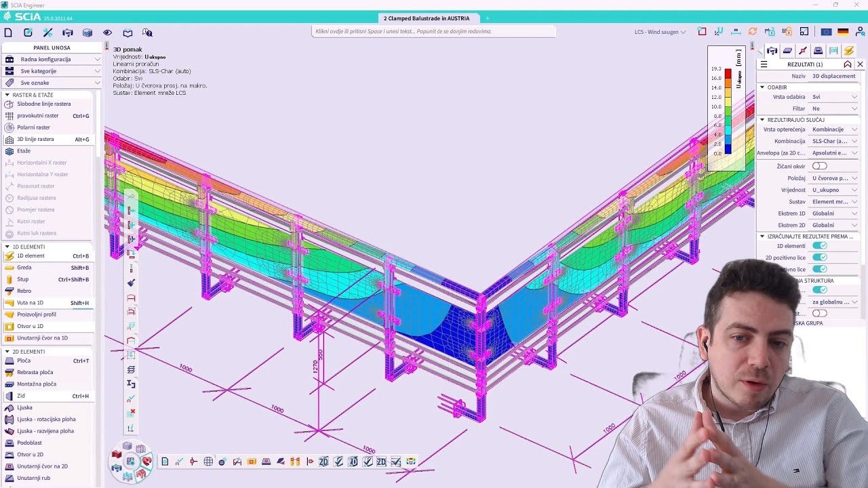Click the eye view settings icon in top toolbar
This screenshot has width=868, height=488.
(x=107, y=33)
